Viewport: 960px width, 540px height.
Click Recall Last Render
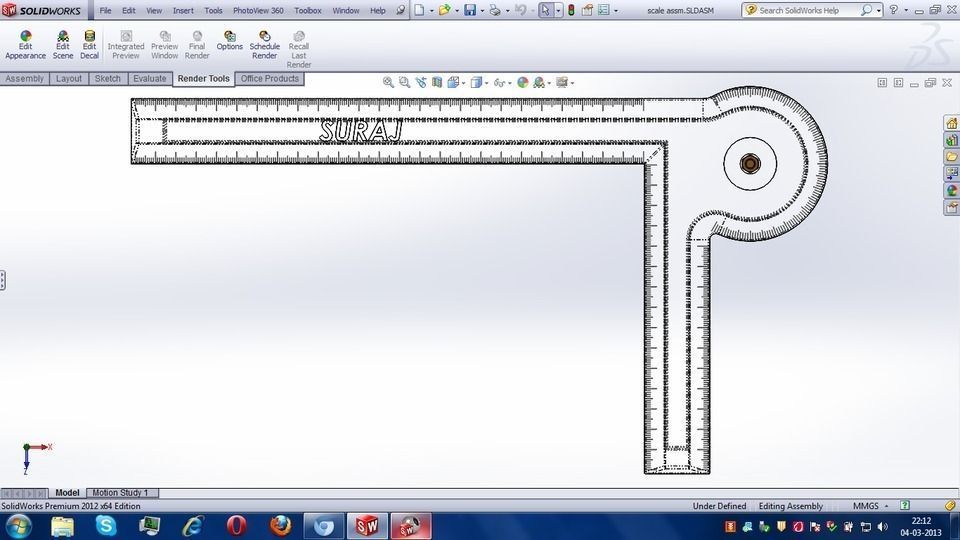(x=299, y=50)
